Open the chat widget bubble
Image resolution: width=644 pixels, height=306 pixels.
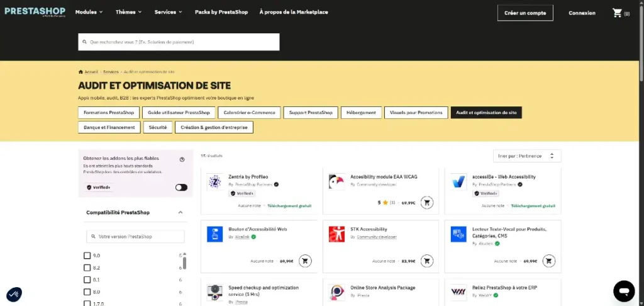coord(624,291)
